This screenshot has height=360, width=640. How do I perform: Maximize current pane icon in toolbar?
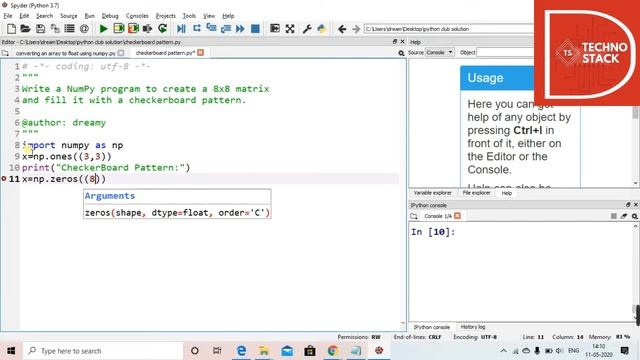[x=275, y=29]
